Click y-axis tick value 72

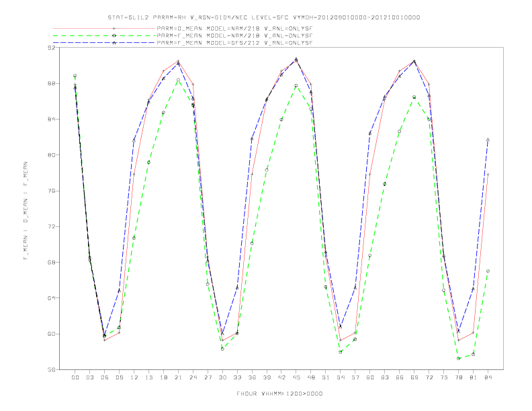pyautogui.click(x=51, y=226)
